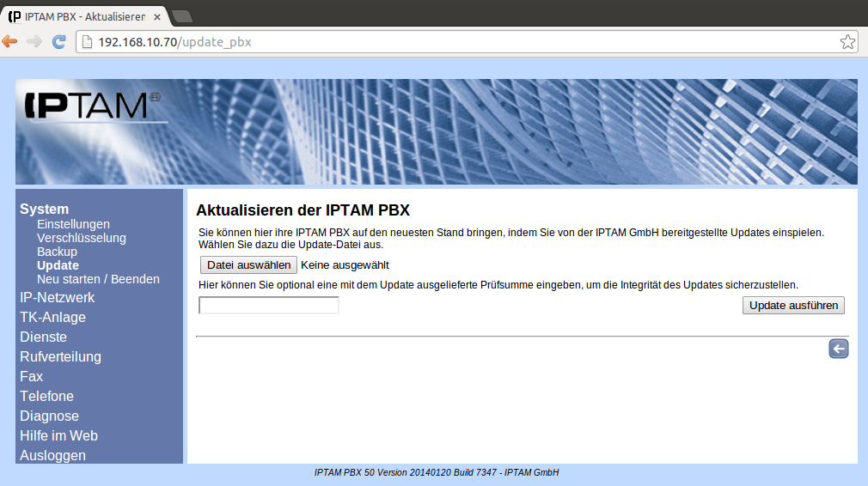868x486 pixels.
Task: Focus the checksum input field
Action: 269,306
